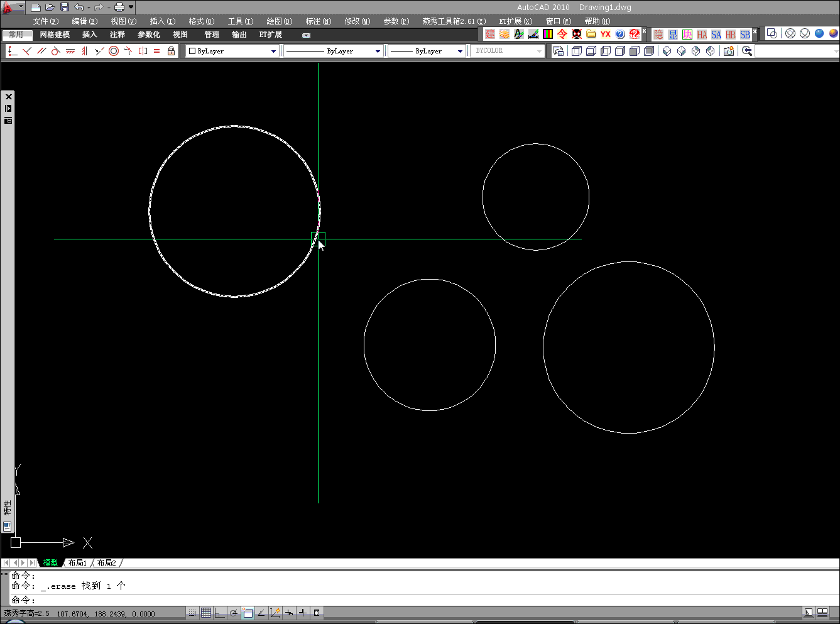Open the undo history dropdown arrow
The height and width of the screenshot is (624, 840).
(89, 8)
